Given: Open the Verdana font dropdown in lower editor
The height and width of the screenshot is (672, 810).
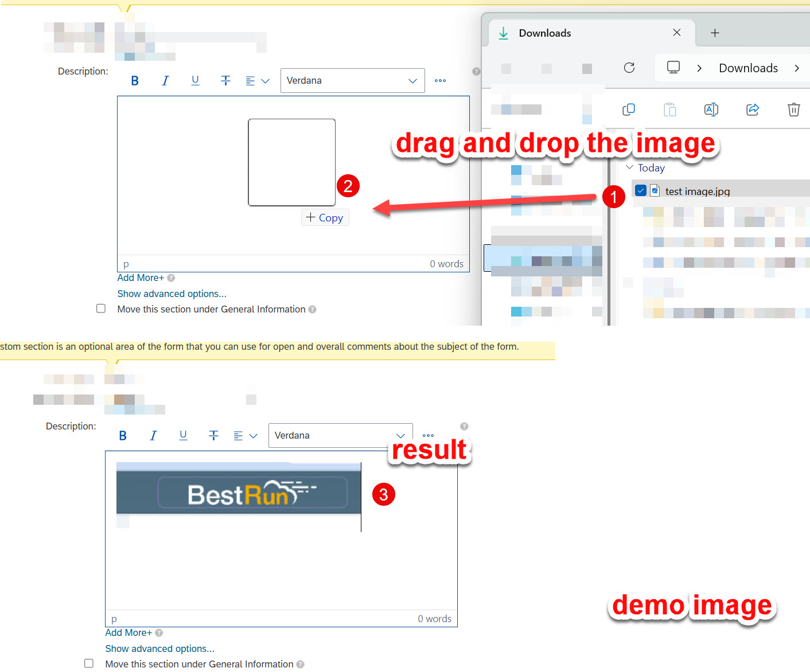Looking at the screenshot, I should (340, 435).
